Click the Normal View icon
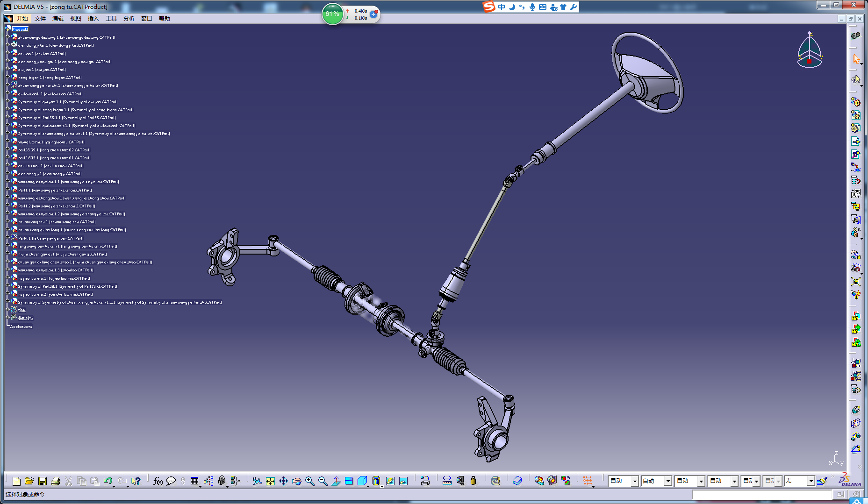This screenshot has width=868, height=504. [336, 481]
